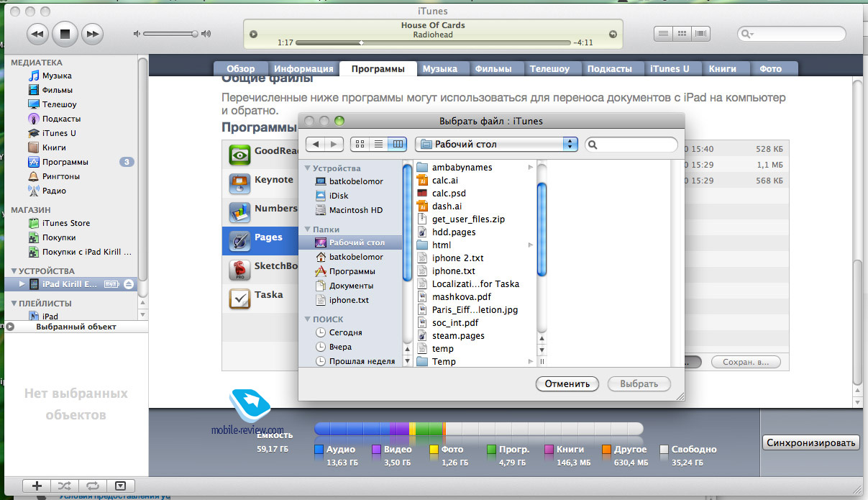868x500 pixels.
Task: Switch iTunes to list view
Action: [x=662, y=33]
